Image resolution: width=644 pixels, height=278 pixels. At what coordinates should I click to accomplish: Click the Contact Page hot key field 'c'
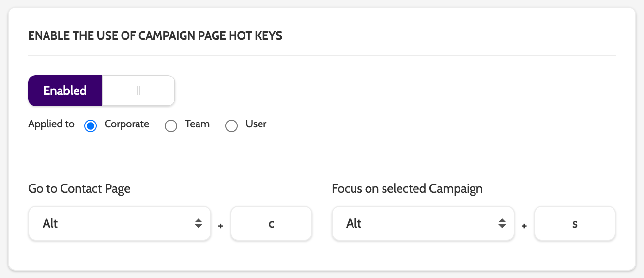click(271, 223)
